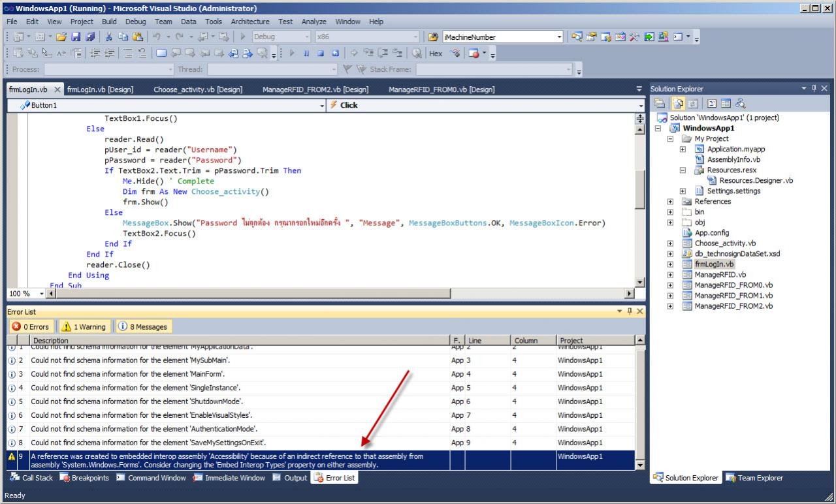Toggle the 0 Errors filter button

click(31, 326)
